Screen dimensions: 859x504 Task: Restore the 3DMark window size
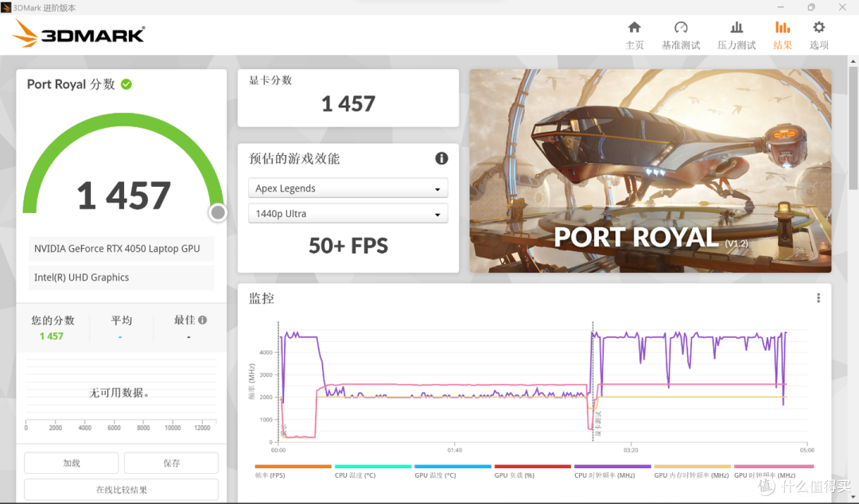(811, 7)
